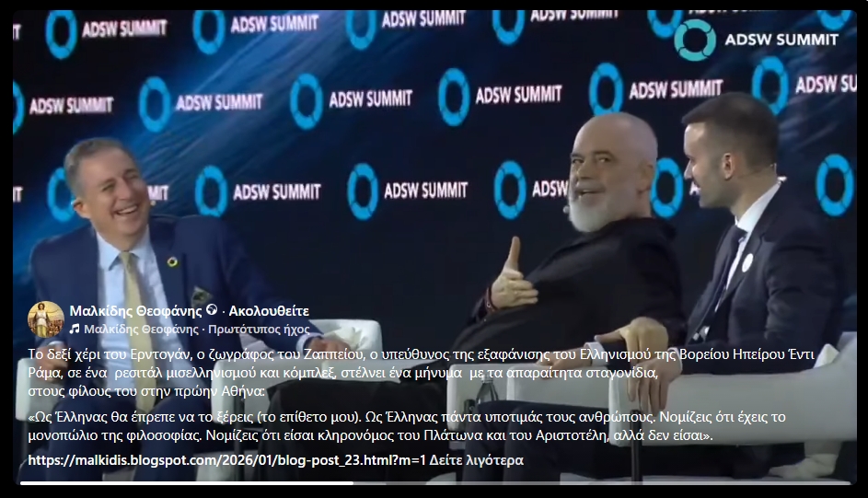Seek to the unplayed part of the video progress bar
The height and width of the screenshot is (498, 868).
click(x=602, y=483)
